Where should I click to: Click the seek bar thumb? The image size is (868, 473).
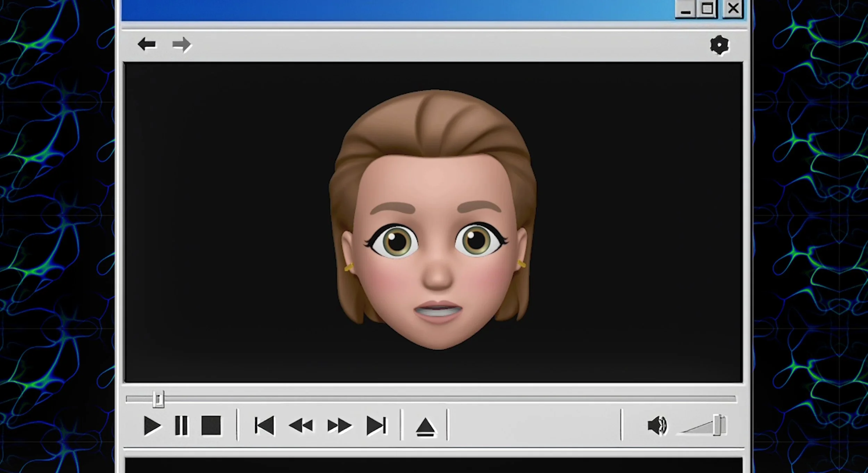(x=158, y=399)
